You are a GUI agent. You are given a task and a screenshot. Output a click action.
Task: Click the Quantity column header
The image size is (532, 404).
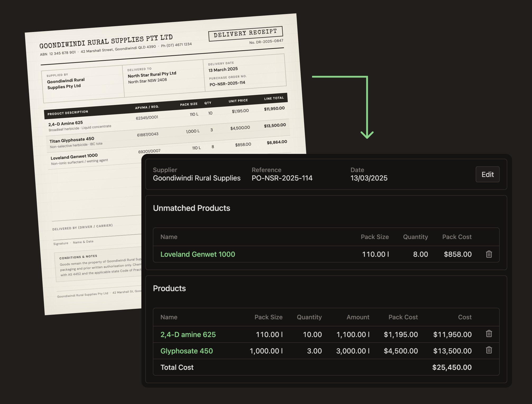point(309,317)
